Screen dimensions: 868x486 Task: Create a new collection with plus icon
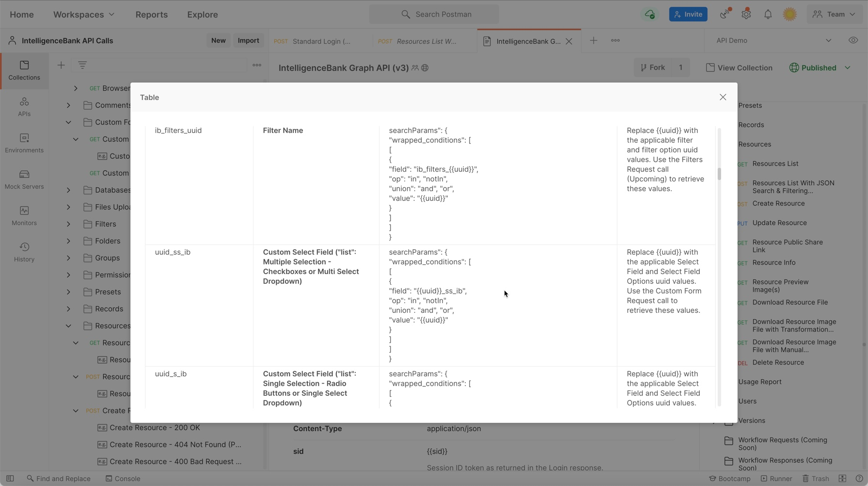point(61,65)
